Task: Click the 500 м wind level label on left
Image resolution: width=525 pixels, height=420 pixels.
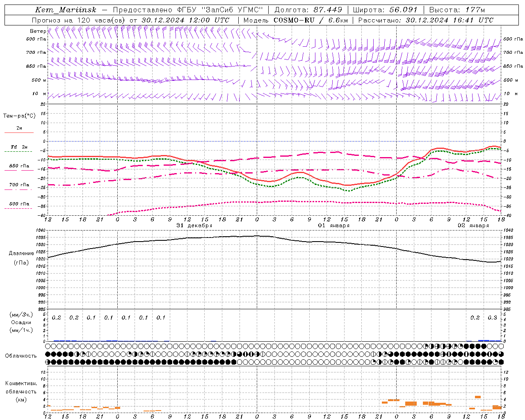Action: (39, 80)
